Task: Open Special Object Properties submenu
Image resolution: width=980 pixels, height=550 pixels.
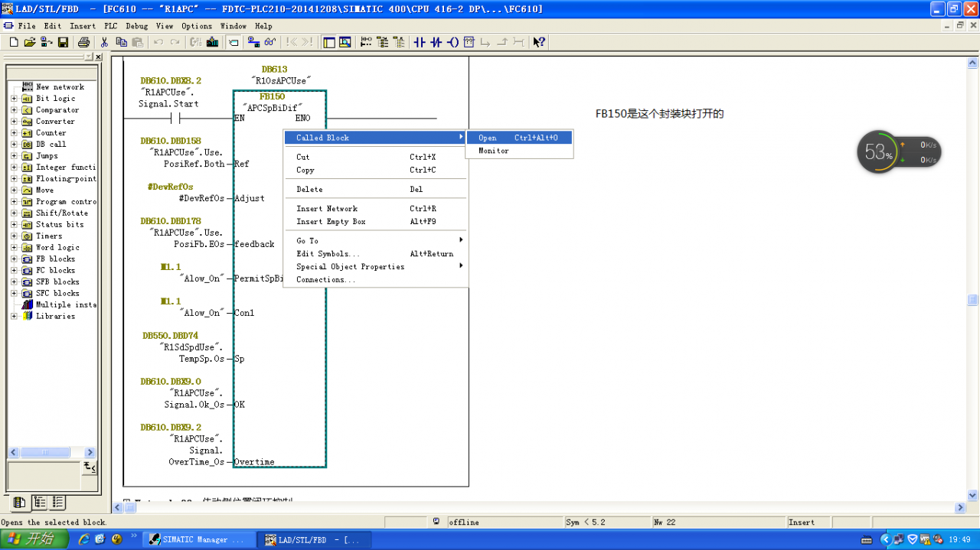Action: (375, 266)
